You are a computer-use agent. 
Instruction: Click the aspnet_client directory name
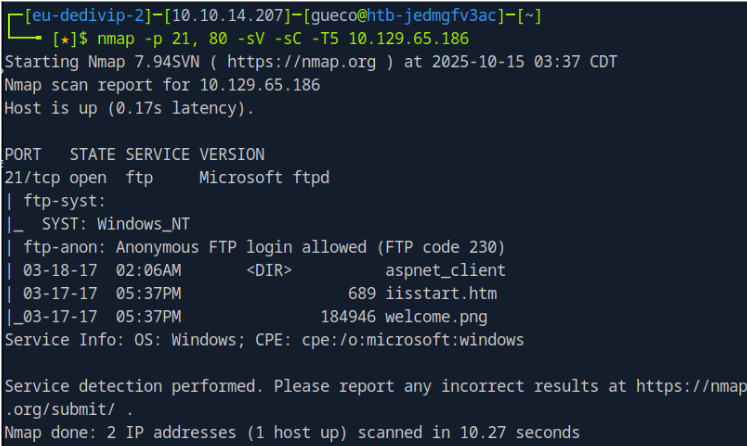[445, 270]
